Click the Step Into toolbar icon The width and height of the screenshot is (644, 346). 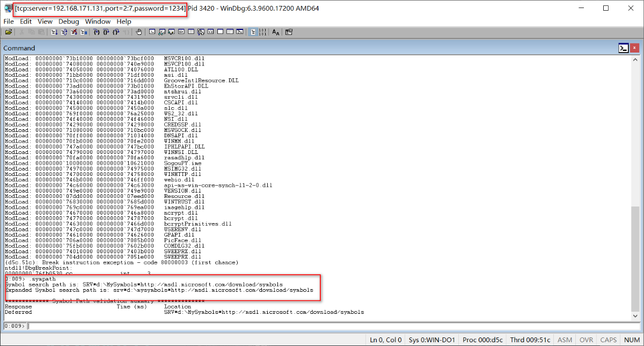pos(97,32)
